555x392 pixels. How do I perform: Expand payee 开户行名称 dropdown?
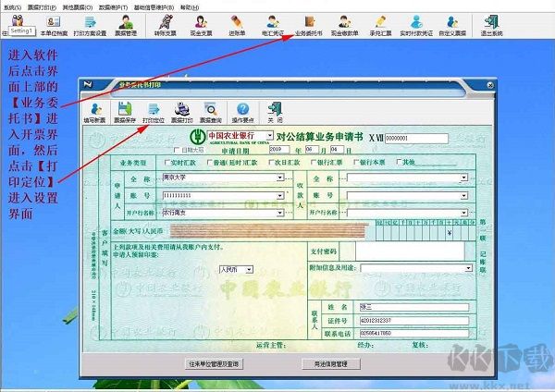pyautogui.click(x=464, y=213)
